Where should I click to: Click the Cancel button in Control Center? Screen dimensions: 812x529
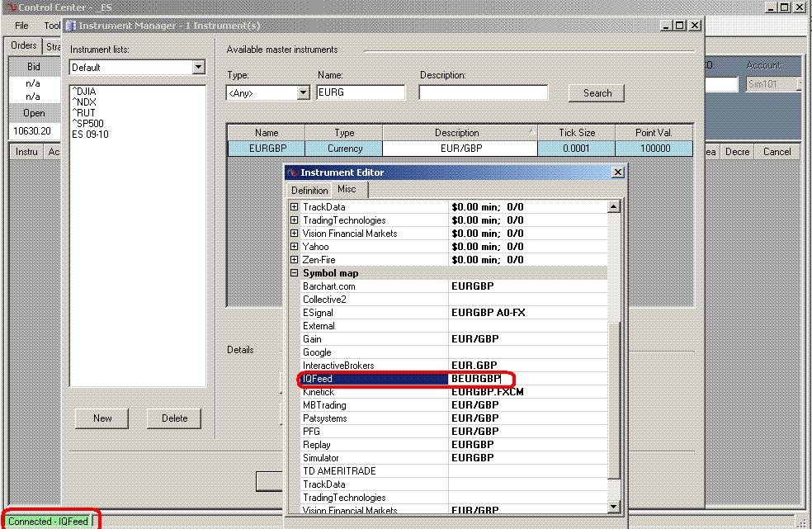(x=777, y=152)
